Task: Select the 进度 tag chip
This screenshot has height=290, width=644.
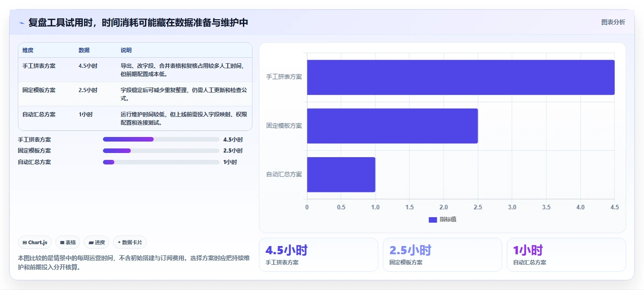Action: click(x=97, y=242)
